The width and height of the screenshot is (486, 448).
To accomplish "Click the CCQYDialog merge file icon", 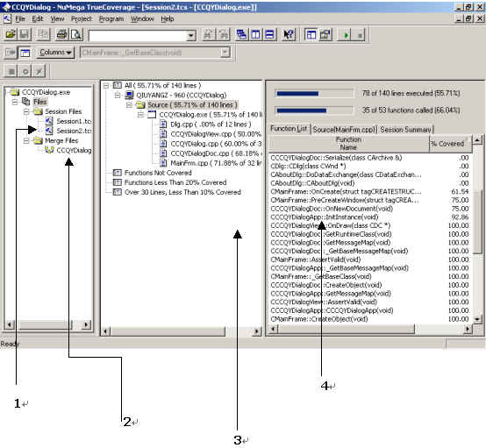I will click(x=49, y=150).
